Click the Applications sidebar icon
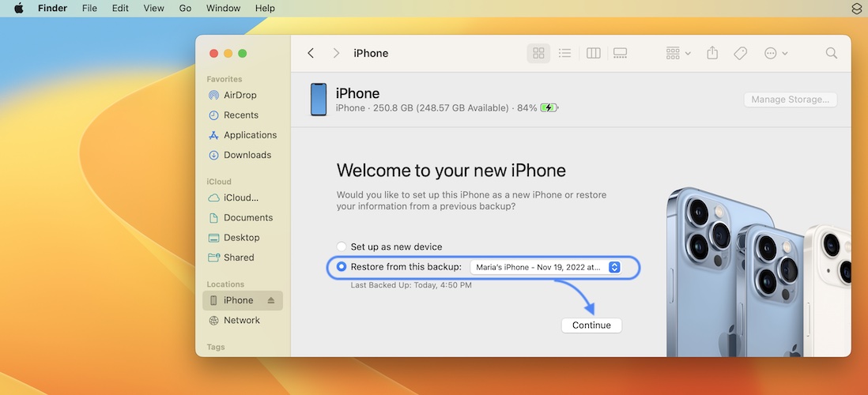 [213, 135]
